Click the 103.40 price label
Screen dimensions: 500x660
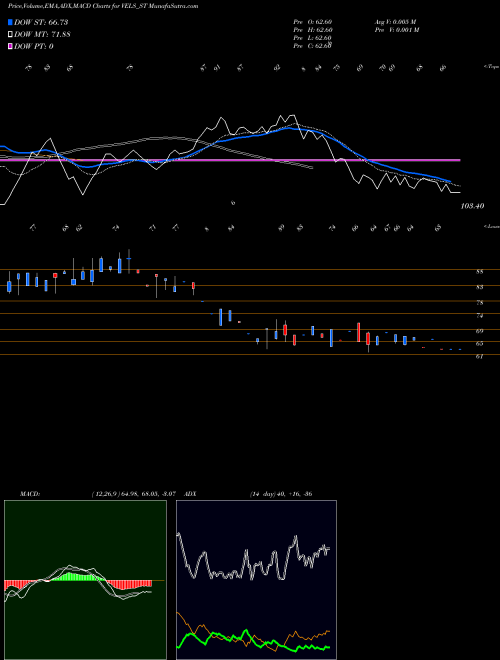pos(472,206)
